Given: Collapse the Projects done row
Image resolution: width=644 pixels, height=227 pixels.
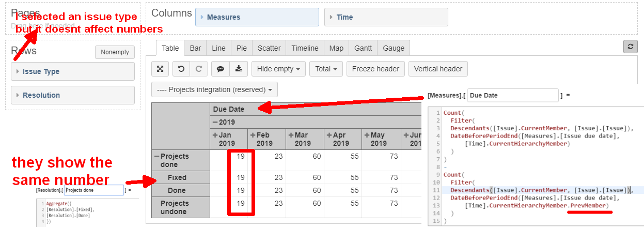Looking at the screenshot, I should [156, 156].
